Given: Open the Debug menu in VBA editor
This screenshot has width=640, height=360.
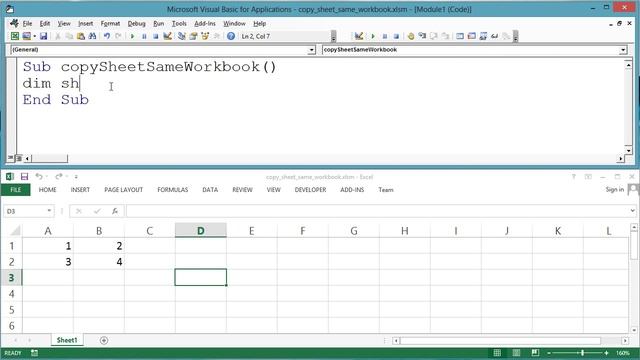Looking at the screenshot, I should [x=136, y=24].
